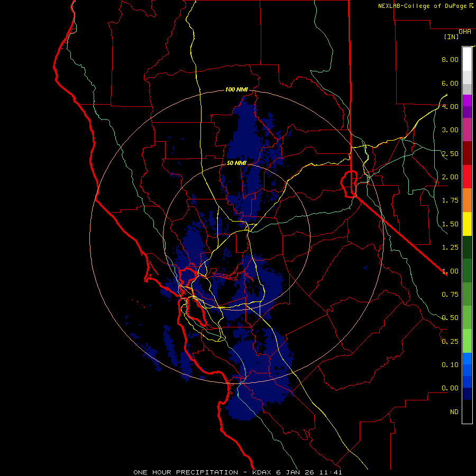Select the dark purple legend swatch
Image resolution: width=476 pixels, height=476 pixels.
pyautogui.click(x=467, y=112)
